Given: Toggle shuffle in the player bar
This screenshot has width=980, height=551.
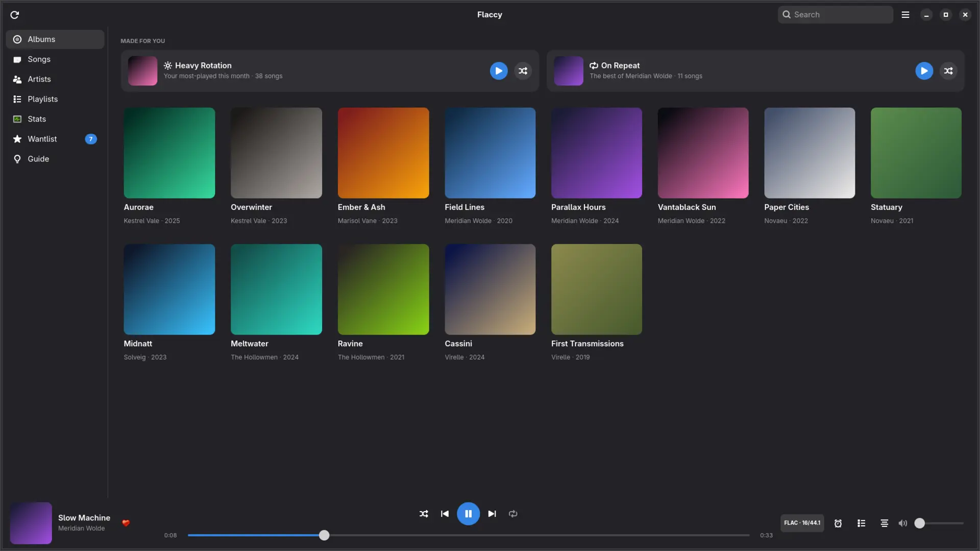Looking at the screenshot, I should click(424, 514).
